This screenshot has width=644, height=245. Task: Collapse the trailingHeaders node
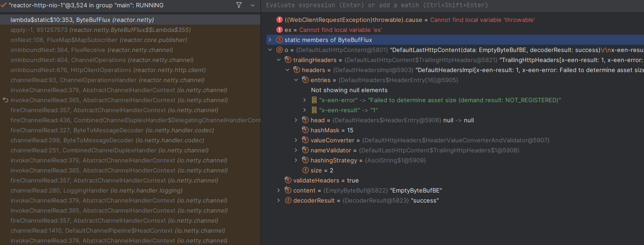[279, 60]
